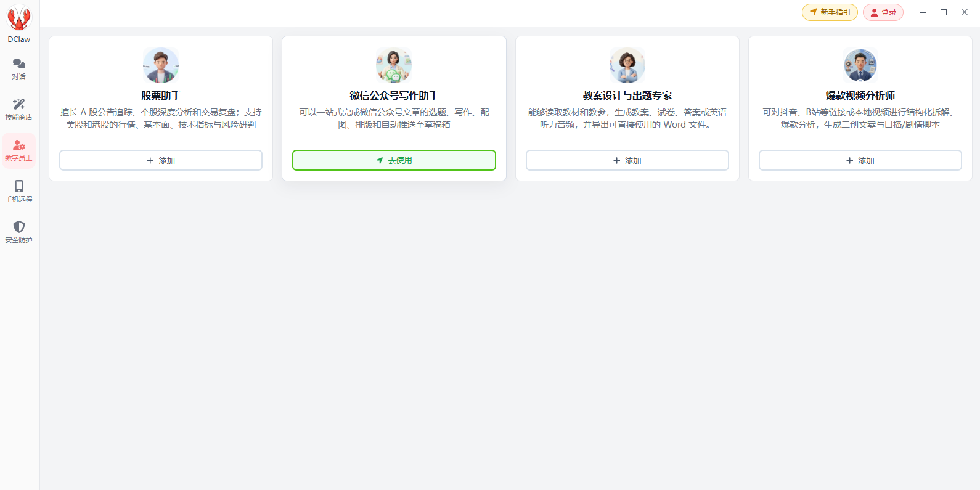Click the 微信公众号写作助手 avatar image
The image size is (980, 490).
pyautogui.click(x=394, y=65)
